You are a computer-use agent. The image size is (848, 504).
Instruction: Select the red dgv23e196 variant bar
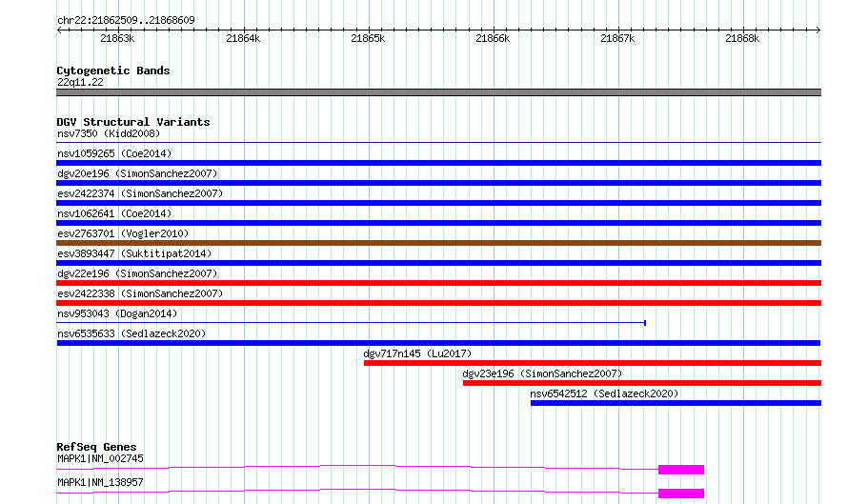point(642,383)
